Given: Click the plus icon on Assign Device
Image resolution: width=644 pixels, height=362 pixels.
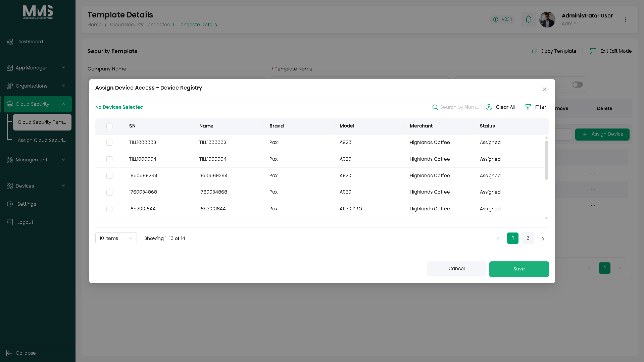Looking at the screenshot, I should click(x=585, y=134).
